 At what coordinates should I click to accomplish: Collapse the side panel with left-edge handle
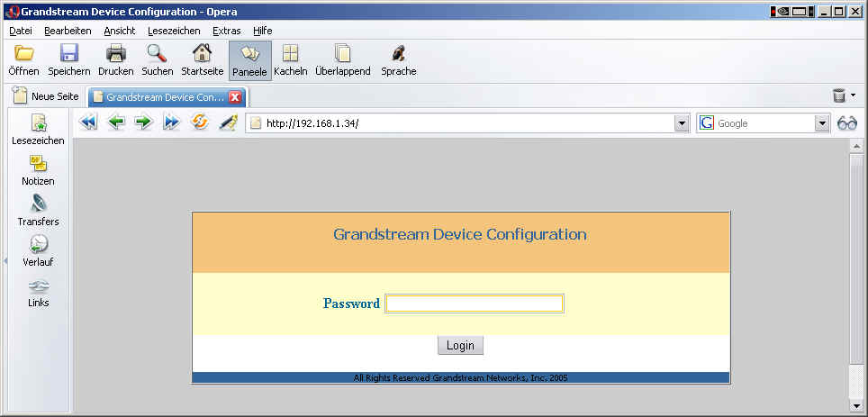[5, 260]
